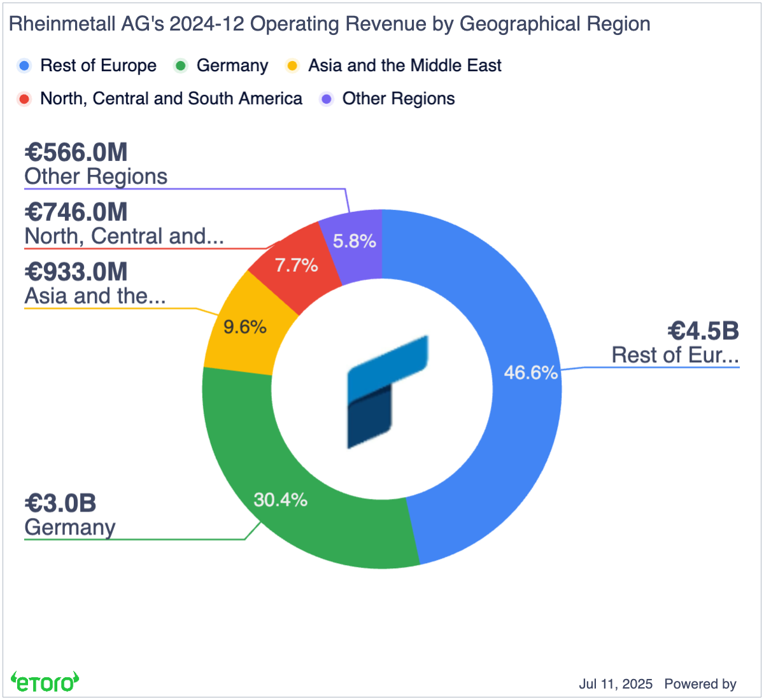The image size is (764, 700).
Task: Click the Jul 11, 2025 date
Action: (616, 684)
